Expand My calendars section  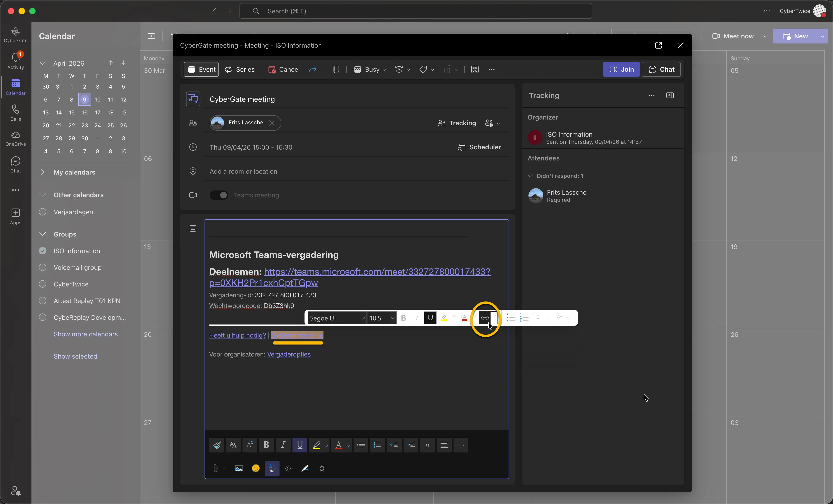click(43, 172)
